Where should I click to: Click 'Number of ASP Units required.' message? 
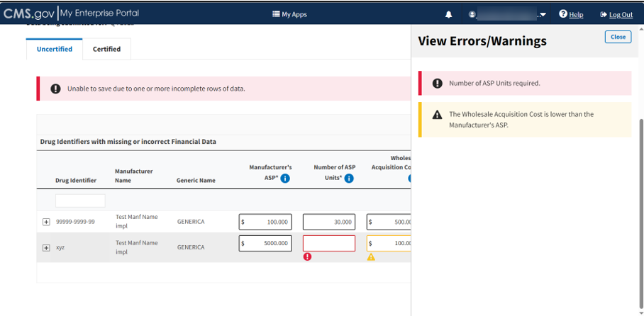point(494,84)
